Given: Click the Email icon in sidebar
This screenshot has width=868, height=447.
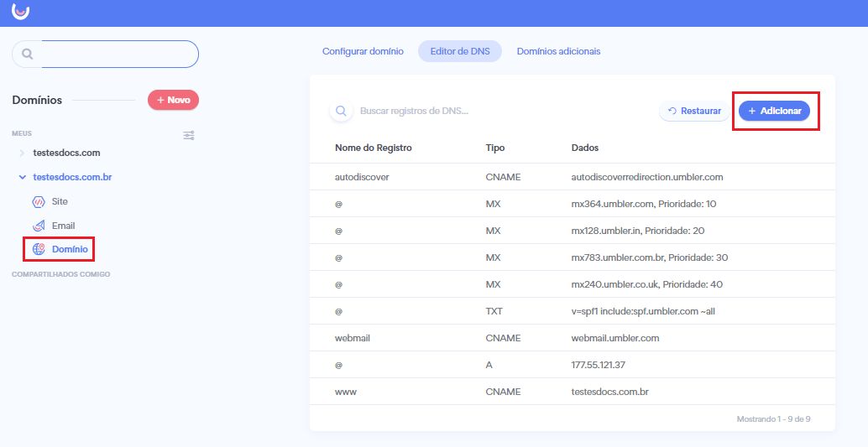Looking at the screenshot, I should (x=39, y=226).
